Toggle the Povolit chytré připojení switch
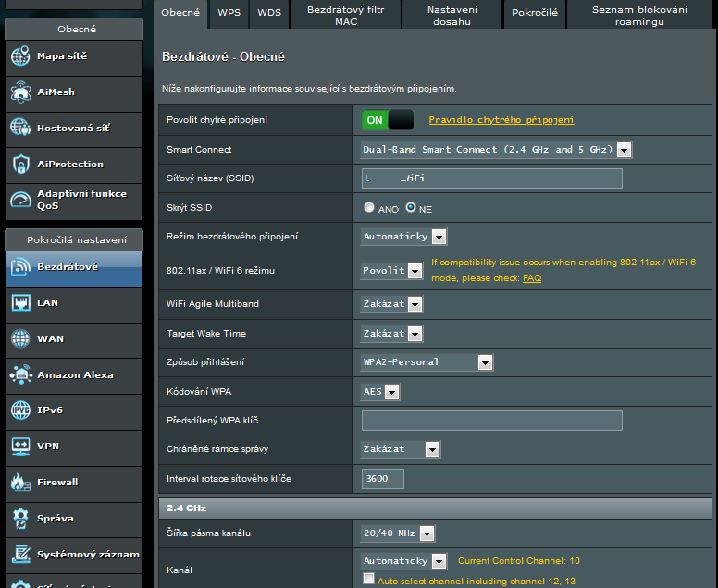Screen dimensions: 718x588 (x=387, y=120)
